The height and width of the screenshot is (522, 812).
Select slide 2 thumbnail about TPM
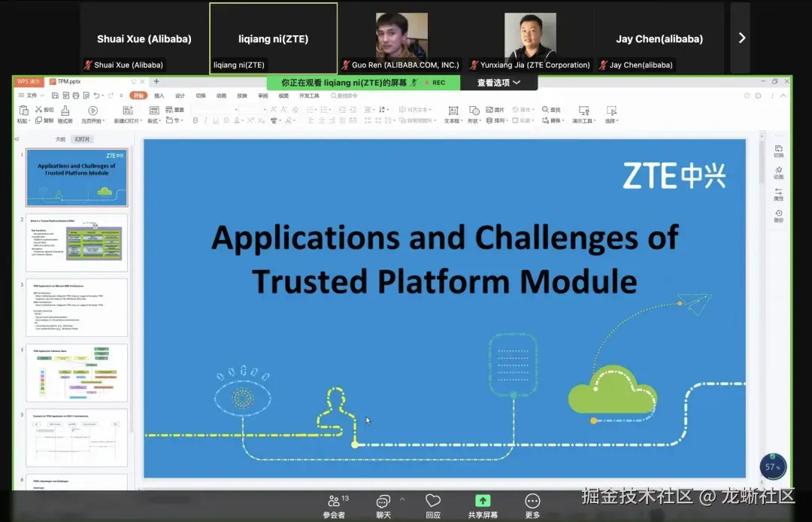pyautogui.click(x=77, y=242)
